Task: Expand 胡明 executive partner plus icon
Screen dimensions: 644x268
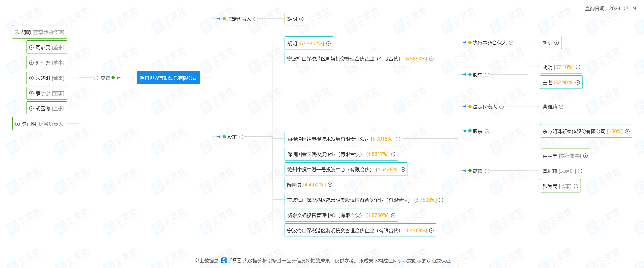Action: pyautogui.click(x=557, y=43)
